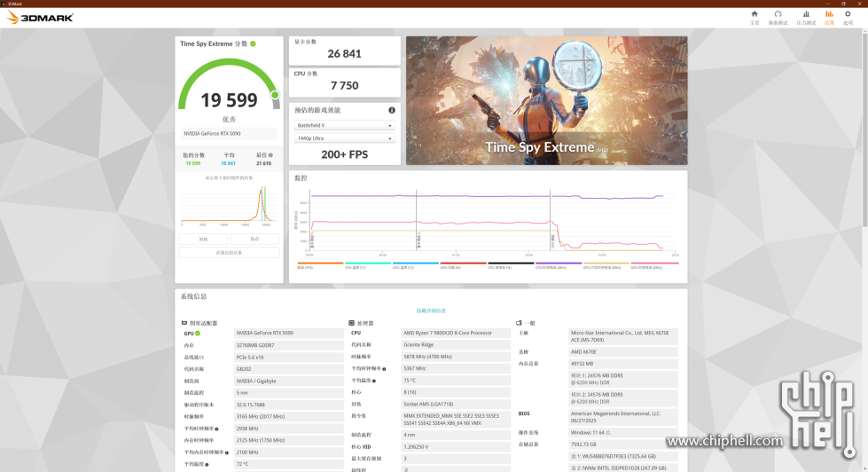Toggle the frame rate (FPS) orange legend
The height and width of the screenshot is (472, 868).
click(321, 265)
